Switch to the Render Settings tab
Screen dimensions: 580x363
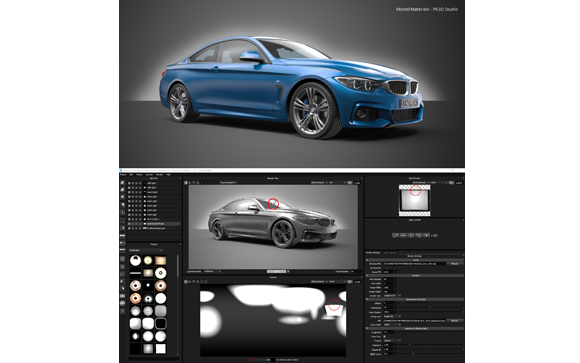point(373,253)
